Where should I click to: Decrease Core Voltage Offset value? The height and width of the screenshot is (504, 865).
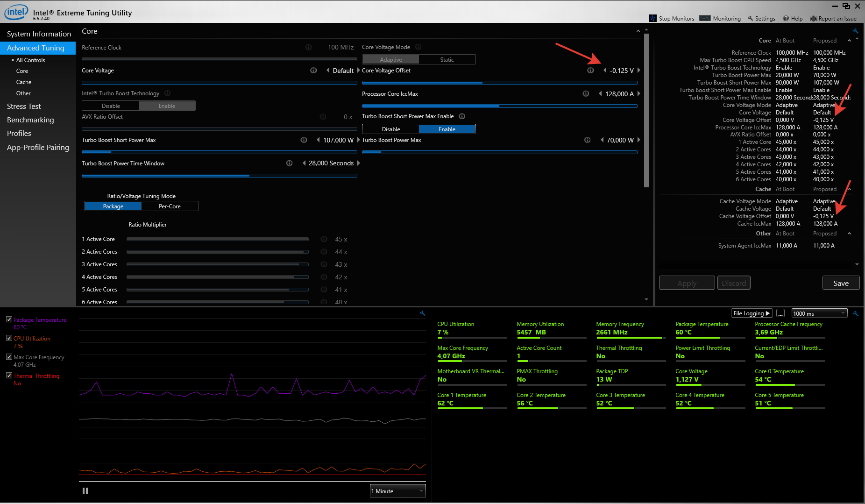[605, 71]
